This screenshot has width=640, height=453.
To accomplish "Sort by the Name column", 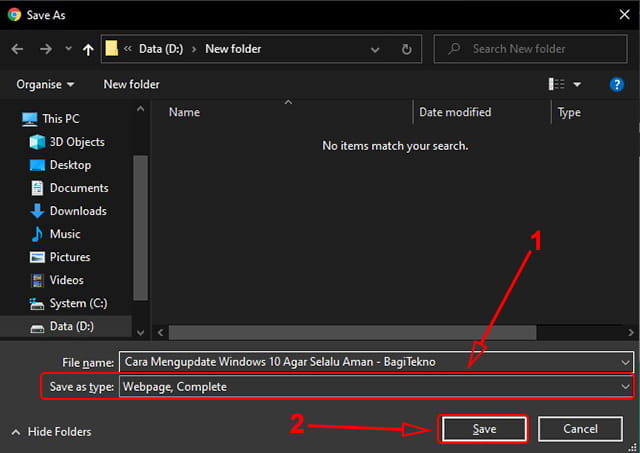I will 184,112.
